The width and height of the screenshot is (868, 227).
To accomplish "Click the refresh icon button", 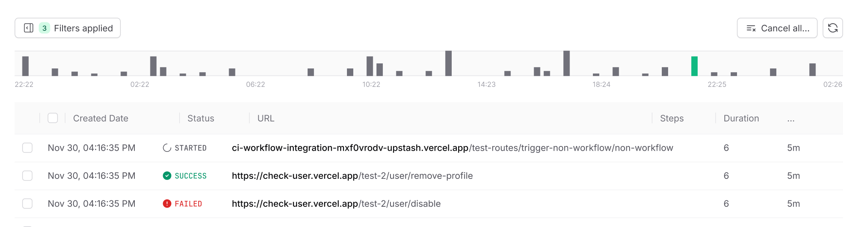I will click(833, 28).
